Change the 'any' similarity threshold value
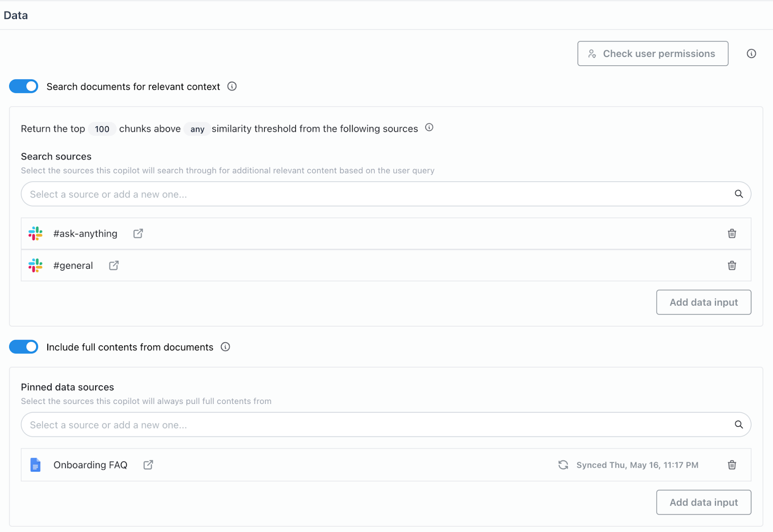The image size is (773, 532). click(x=197, y=129)
